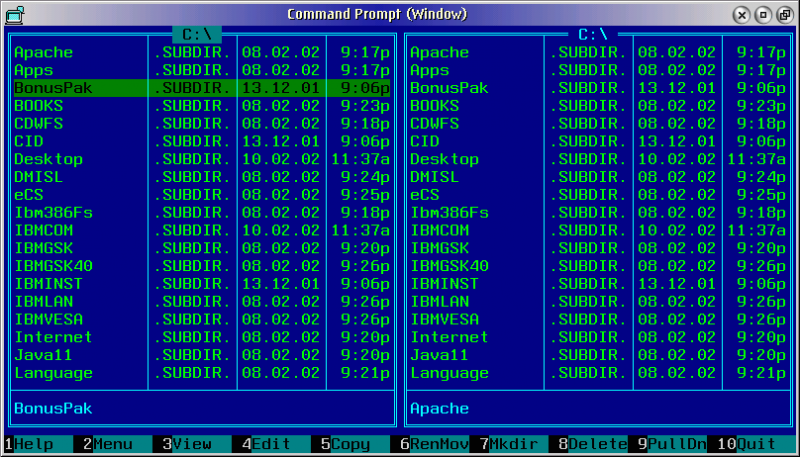This screenshot has height=457, width=800.
Task: Select IBMCOM in the right panel
Action: tap(440, 231)
